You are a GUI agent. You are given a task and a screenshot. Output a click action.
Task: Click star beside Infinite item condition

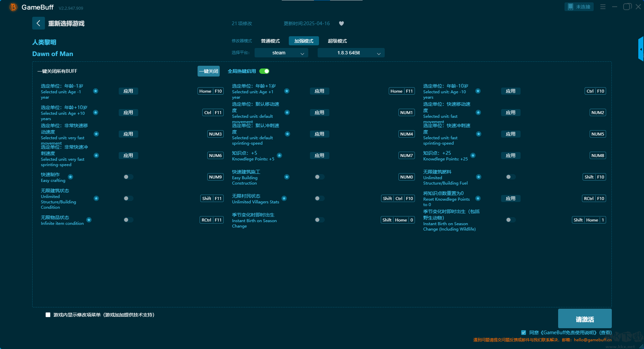(x=89, y=220)
